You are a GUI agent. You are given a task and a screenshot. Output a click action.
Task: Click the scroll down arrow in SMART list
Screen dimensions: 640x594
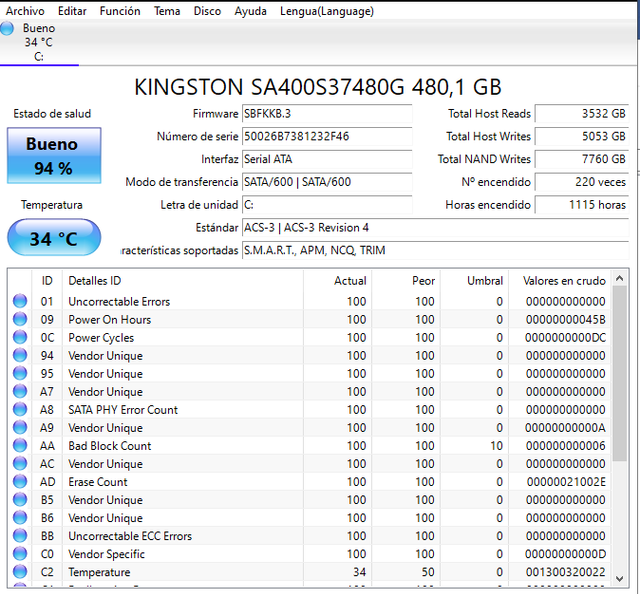[619, 578]
